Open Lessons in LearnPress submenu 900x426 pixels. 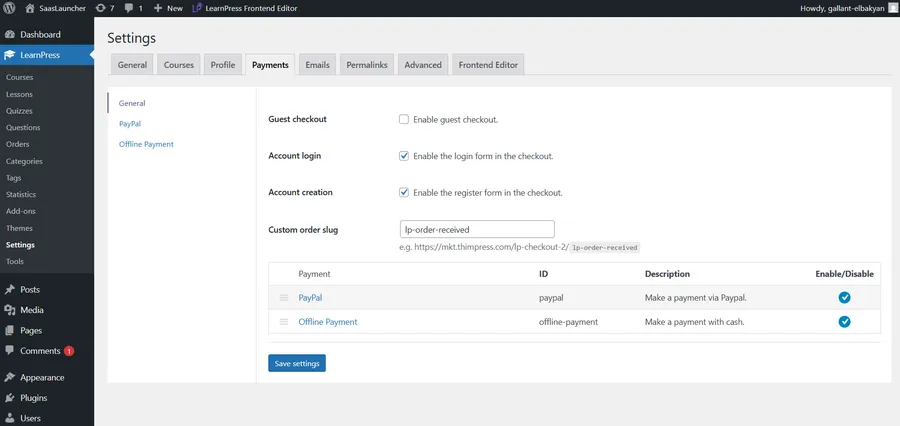click(x=20, y=94)
